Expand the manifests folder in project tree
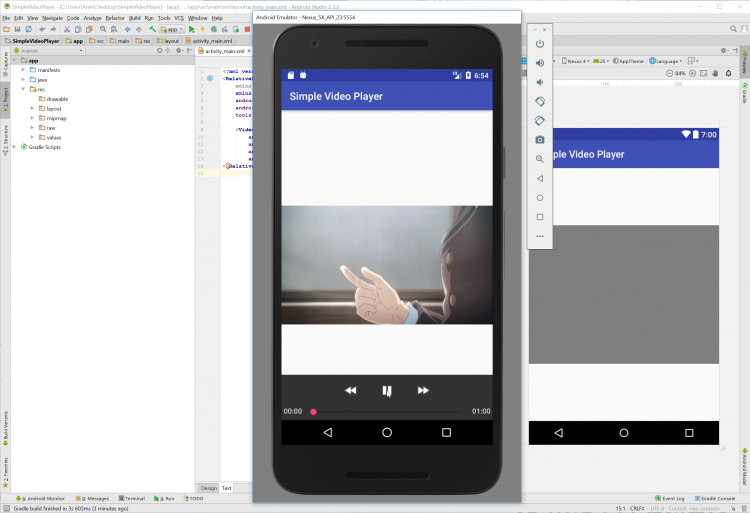Viewport: 750px width, 513px height. click(24, 70)
